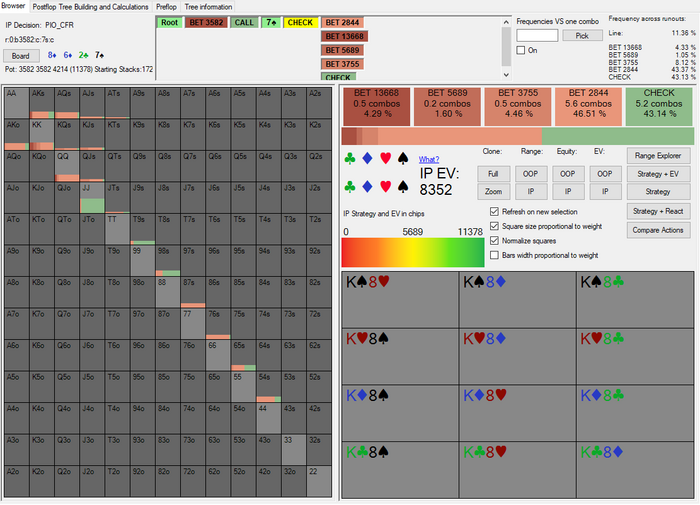
Task: Click the Pick button
Action: pos(582,35)
